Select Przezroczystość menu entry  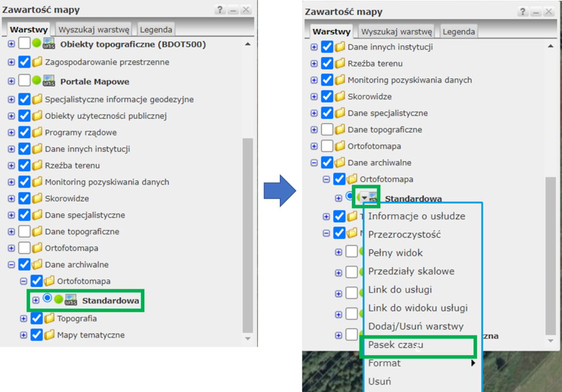click(x=404, y=234)
